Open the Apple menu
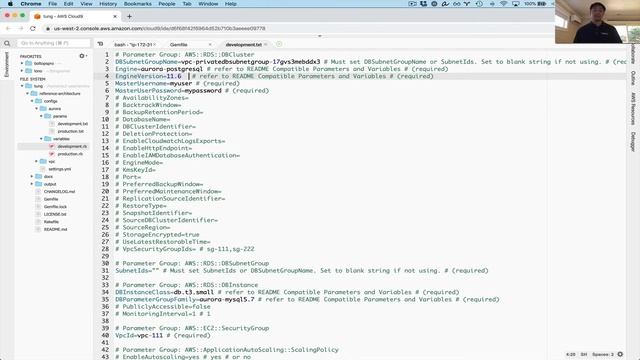The image size is (640, 360). point(10,4)
